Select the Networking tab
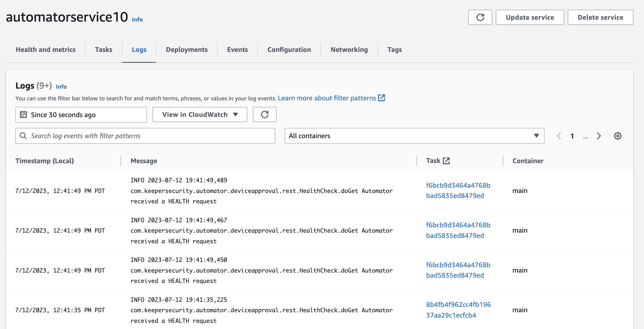Screen dimensions: 644x329 349,50
